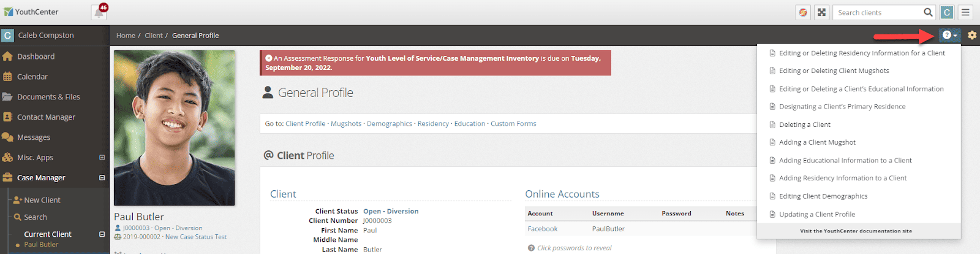Image resolution: width=980 pixels, height=254 pixels.
Task: Click the fullscreen expand icon
Action: [x=822, y=12]
